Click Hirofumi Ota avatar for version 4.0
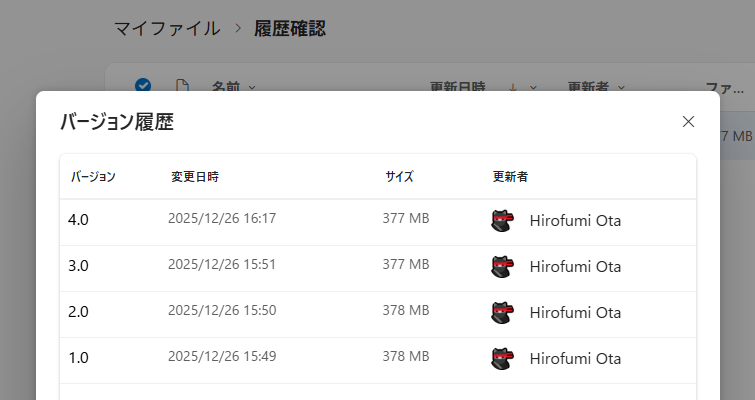755x400 pixels. pyautogui.click(x=503, y=221)
